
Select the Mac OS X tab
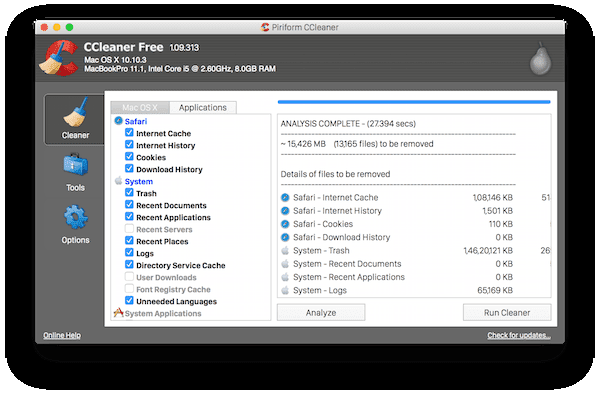click(140, 107)
